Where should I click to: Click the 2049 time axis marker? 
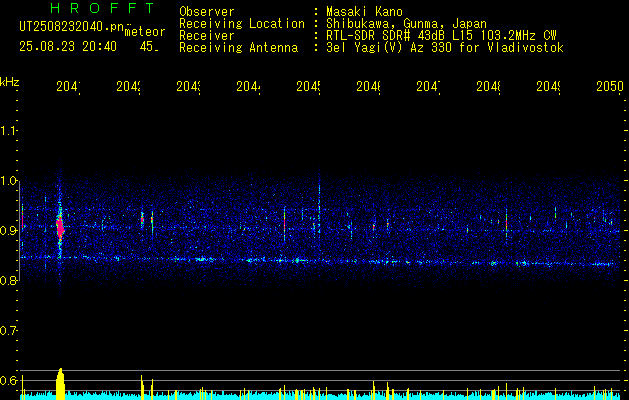click(x=548, y=86)
